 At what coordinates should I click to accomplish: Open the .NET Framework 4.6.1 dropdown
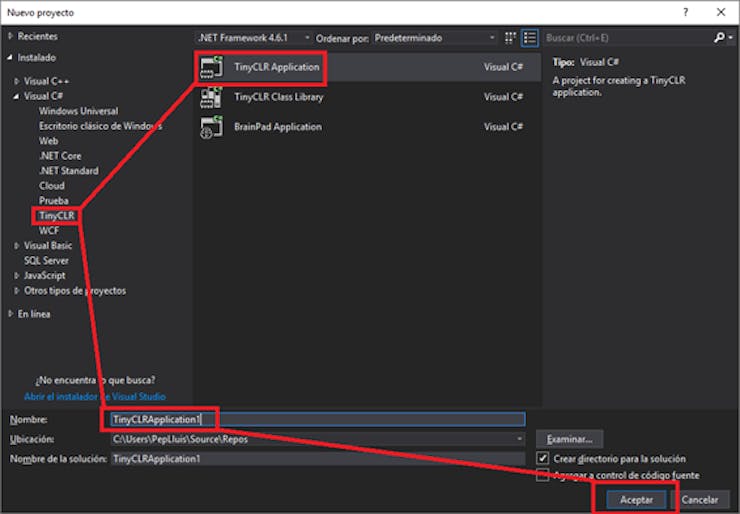coord(253,38)
